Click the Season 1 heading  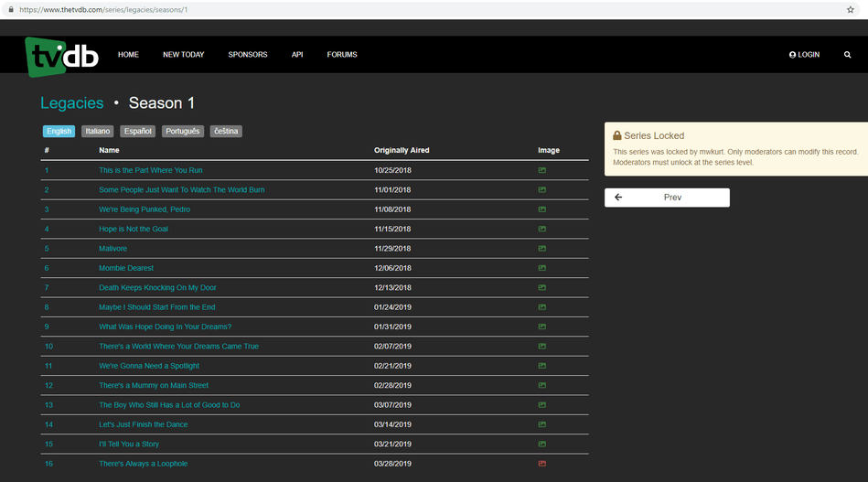pos(162,103)
